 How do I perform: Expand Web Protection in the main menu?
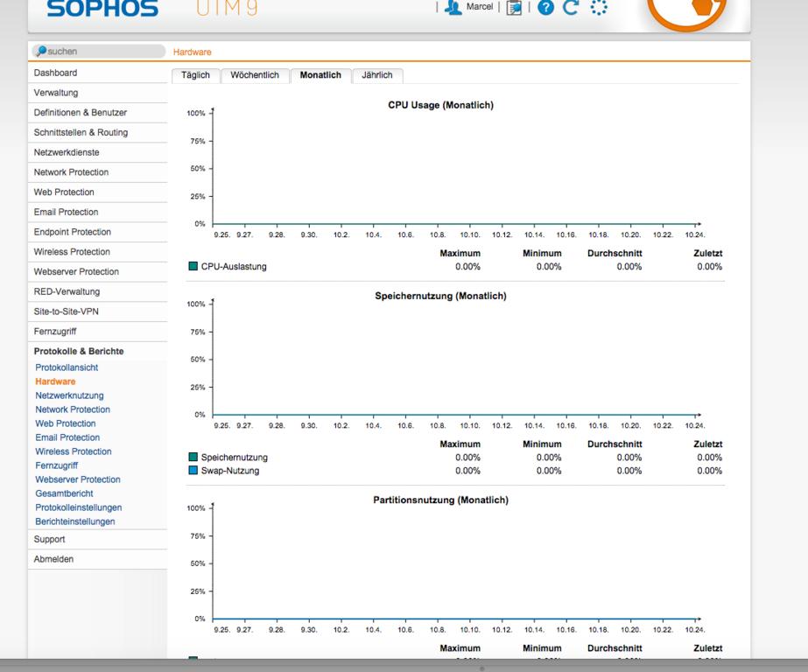coord(98,192)
